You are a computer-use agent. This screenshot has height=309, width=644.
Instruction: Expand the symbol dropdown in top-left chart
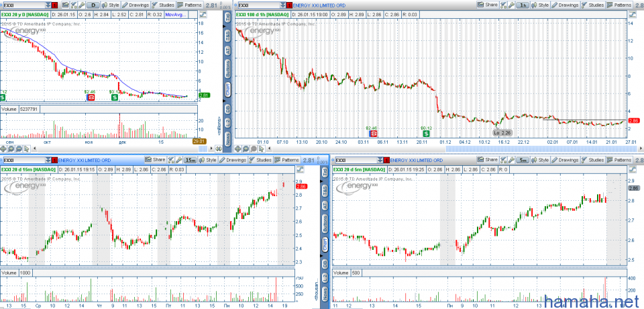click(x=48, y=5)
